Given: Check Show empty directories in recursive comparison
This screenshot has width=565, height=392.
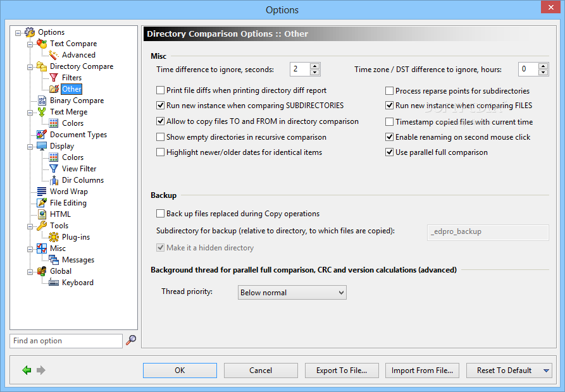Looking at the screenshot, I should tap(160, 137).
